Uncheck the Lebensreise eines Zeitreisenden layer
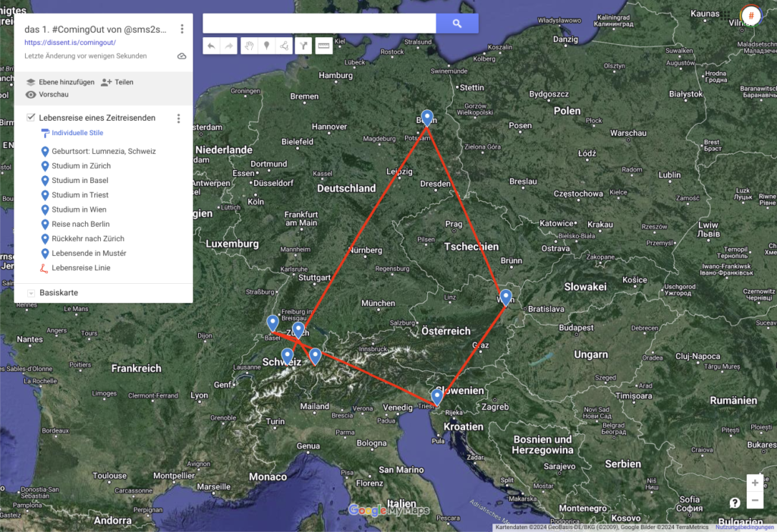The width and height of the screenshot is (777, 532). [x=30, y=118]
